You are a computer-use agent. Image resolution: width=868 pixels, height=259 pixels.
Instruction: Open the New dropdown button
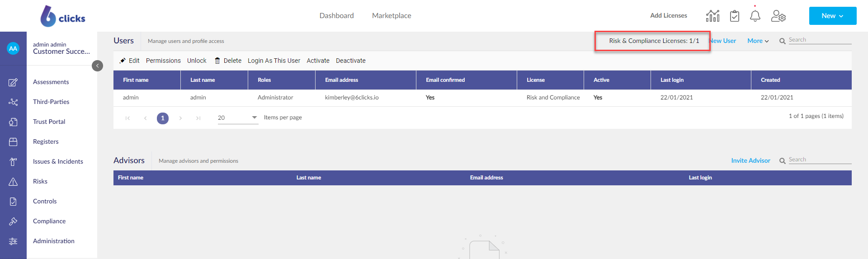833,16
